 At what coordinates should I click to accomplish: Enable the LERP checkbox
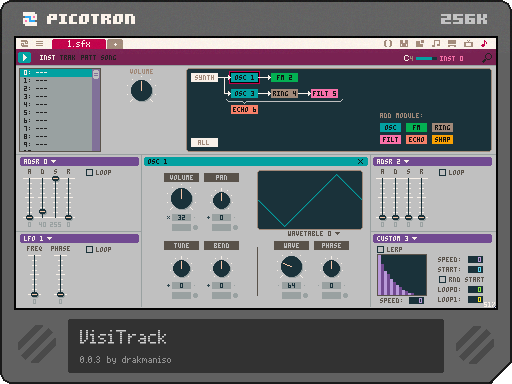point(380,249)
